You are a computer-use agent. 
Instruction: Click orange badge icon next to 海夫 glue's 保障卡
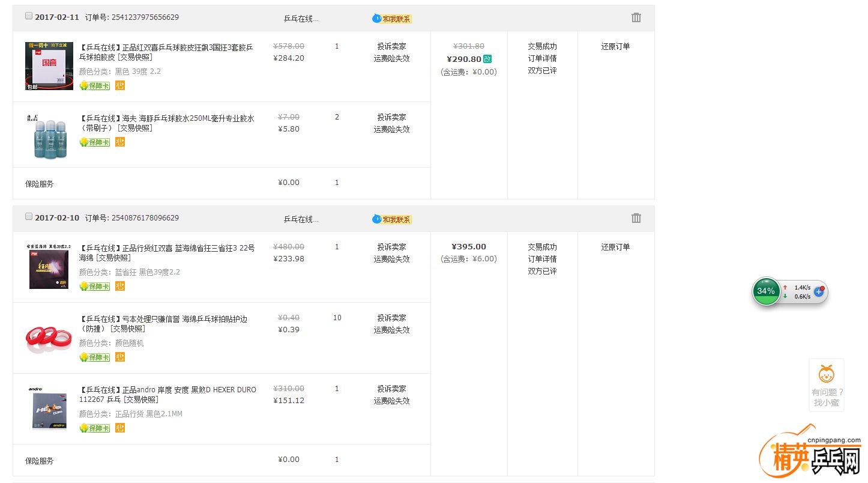(x=120, y=142)
